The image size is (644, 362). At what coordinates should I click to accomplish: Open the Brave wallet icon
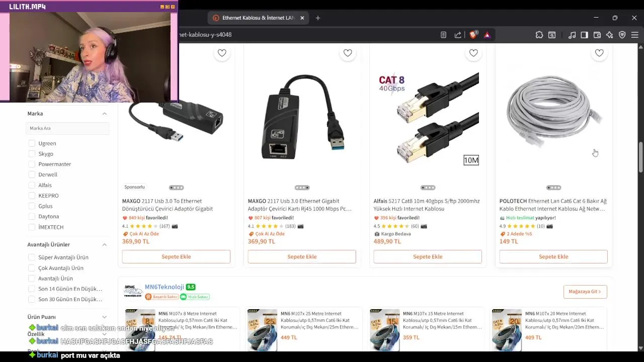click(x=597, y=35)
